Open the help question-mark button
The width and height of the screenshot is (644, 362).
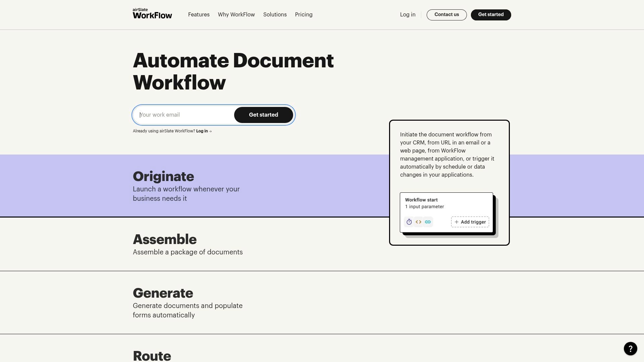(630, 349)
